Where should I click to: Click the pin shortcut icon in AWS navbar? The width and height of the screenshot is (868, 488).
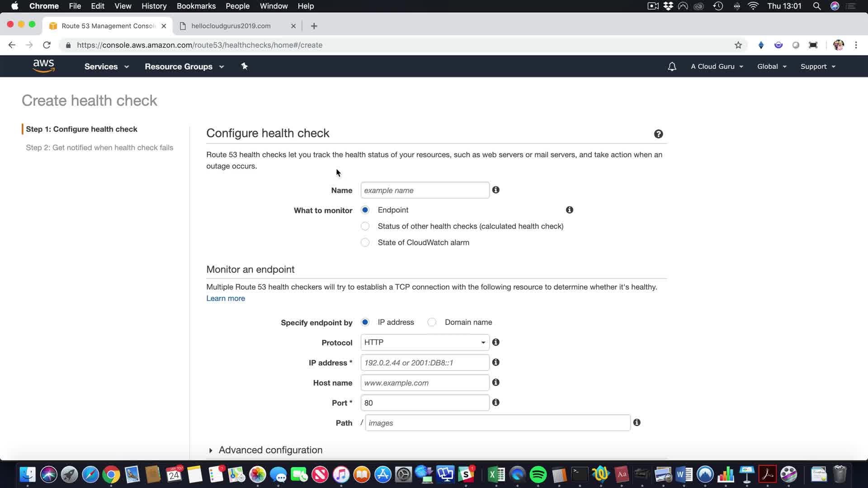[x=244, y=66]
